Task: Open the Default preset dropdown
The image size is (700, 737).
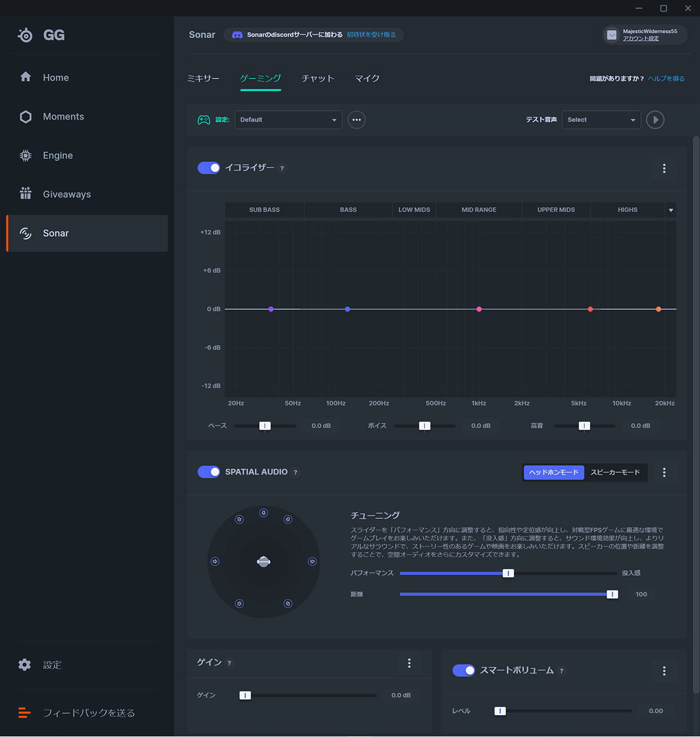Action: (288, 120)
